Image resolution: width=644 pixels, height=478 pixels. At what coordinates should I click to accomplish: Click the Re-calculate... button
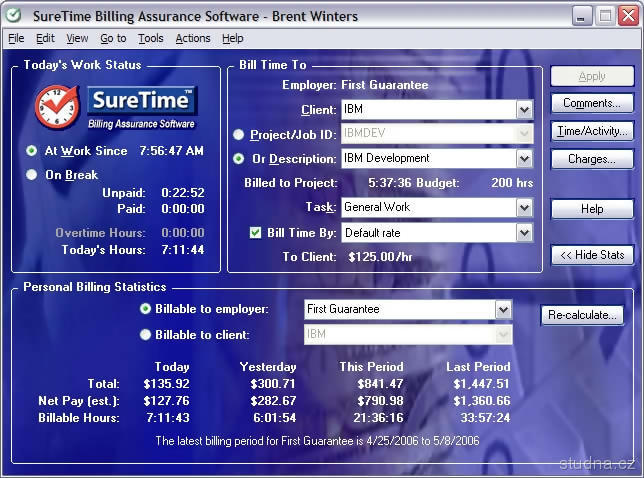coord(582,315)
